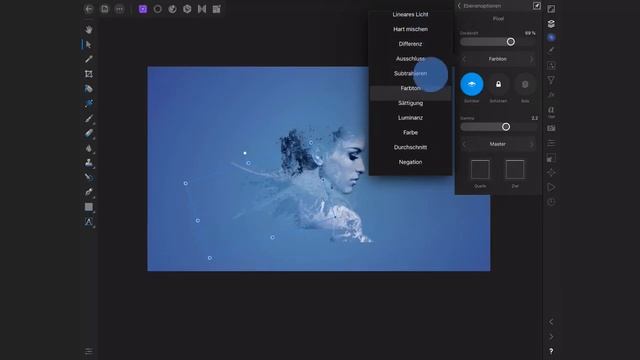Image resolution: width=640 pixels, height=360 pixels.
Task: Choose Farbton in the blend list
Action: click(410, 88)
